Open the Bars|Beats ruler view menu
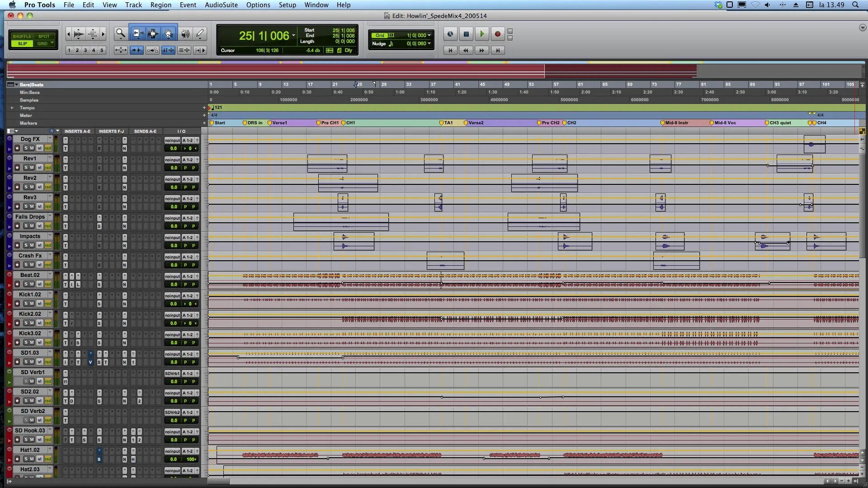 pyautogui.click(x=12, y=84)
